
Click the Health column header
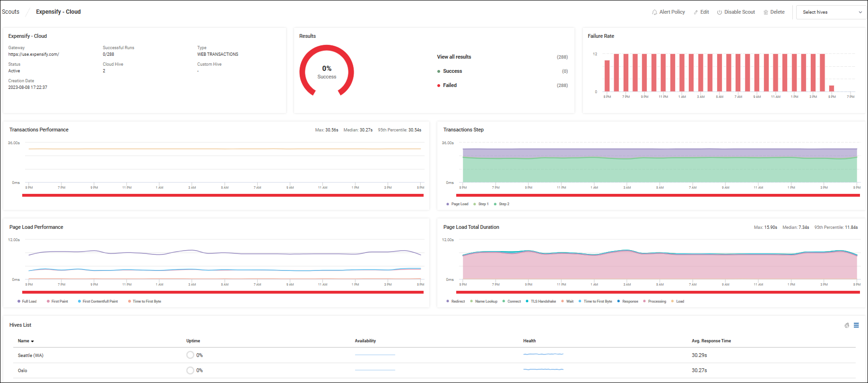pyautogui.click(x=529, y=341)
